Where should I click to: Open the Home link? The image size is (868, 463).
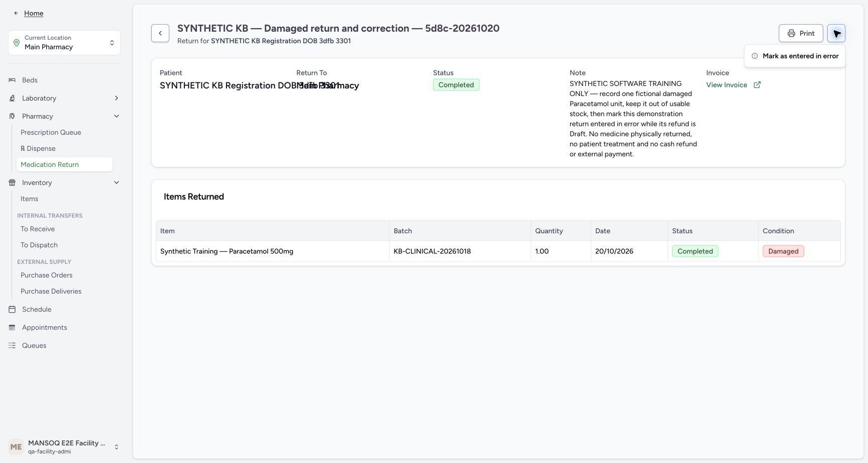(34, 13)
